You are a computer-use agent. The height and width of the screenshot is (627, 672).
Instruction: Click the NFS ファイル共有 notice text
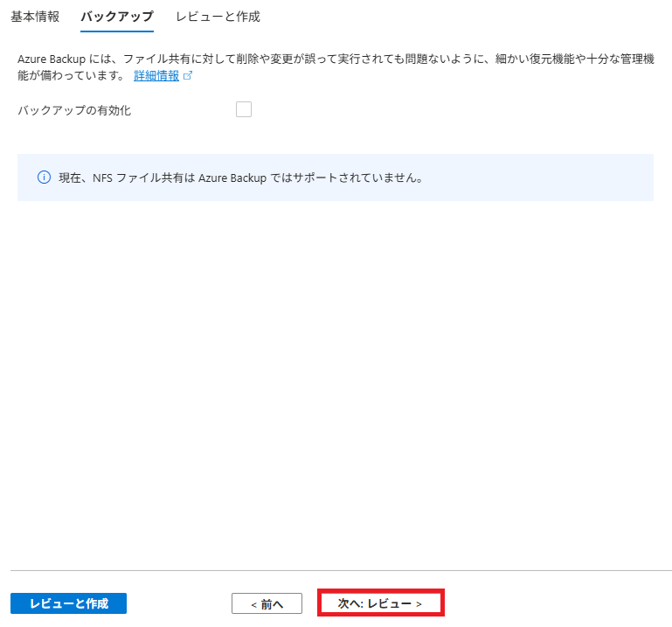click(x=241, y=178)
